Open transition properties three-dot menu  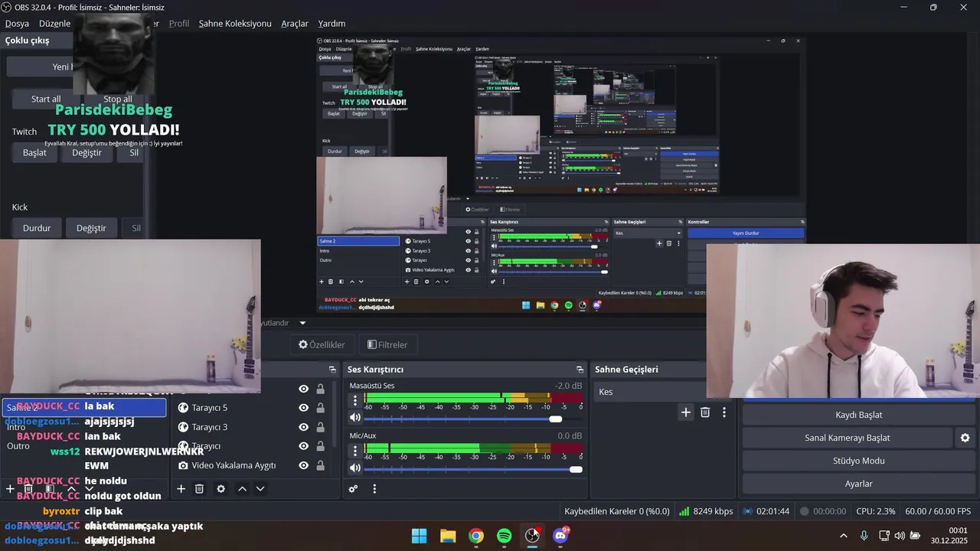click(724, 412)
